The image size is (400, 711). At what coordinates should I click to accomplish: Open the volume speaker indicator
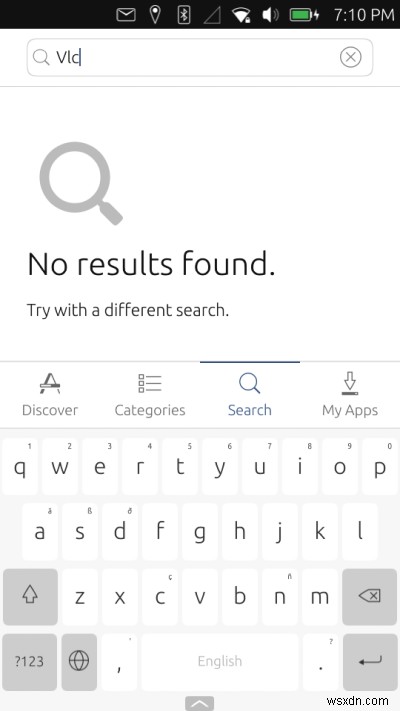[271, 15]
